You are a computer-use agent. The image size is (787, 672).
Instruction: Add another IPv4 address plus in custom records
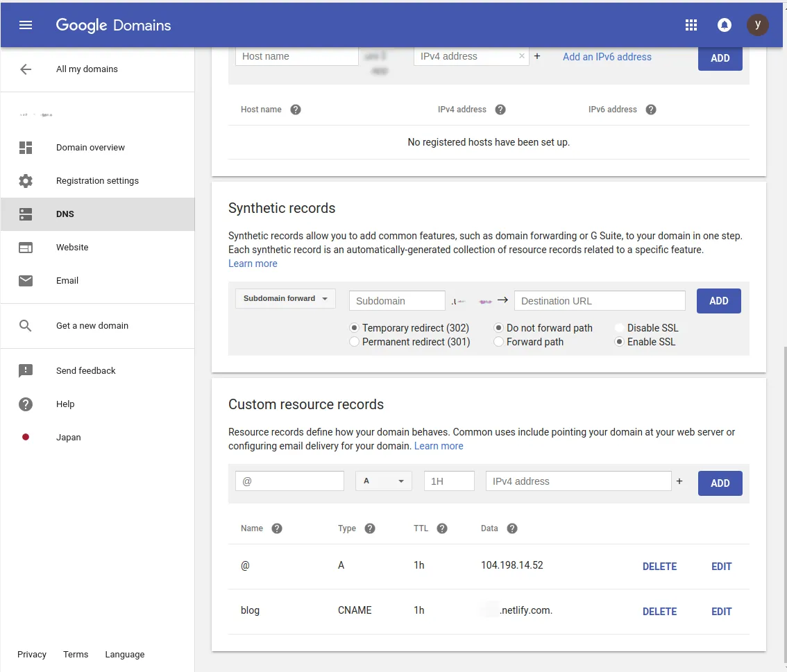(x=679, y=481)
